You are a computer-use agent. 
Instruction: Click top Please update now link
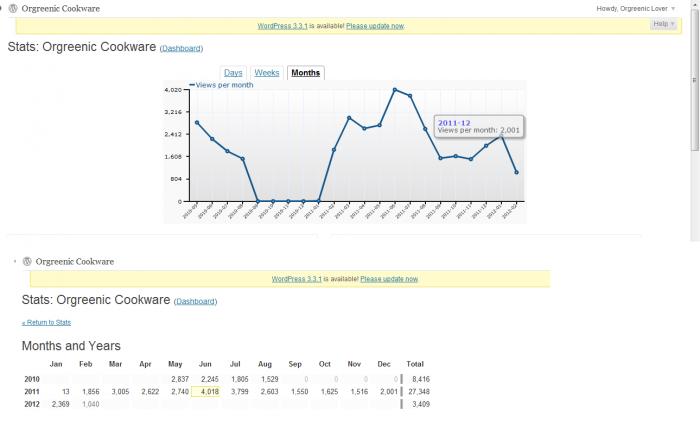(375, 26)
